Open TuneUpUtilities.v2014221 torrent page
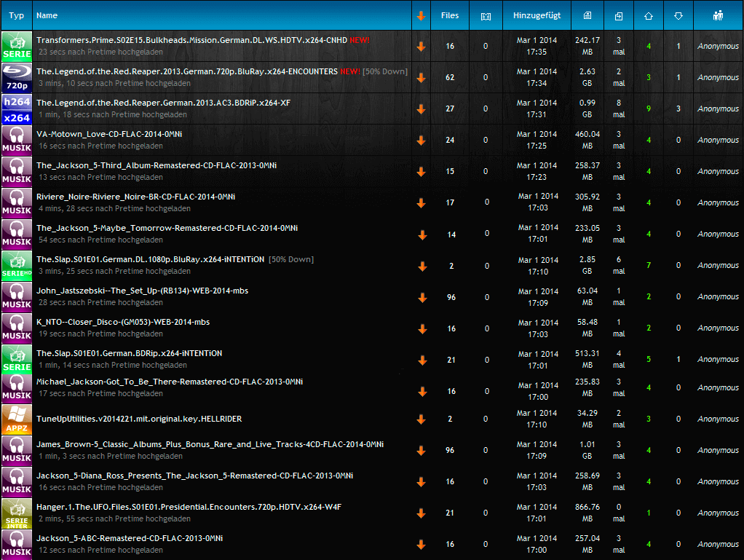Screen dimensions: 744x560 (139, 419)
